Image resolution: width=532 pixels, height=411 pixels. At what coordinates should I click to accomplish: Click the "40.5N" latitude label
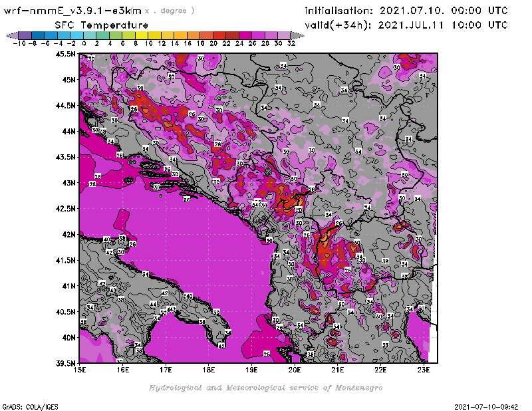(65, 312)
